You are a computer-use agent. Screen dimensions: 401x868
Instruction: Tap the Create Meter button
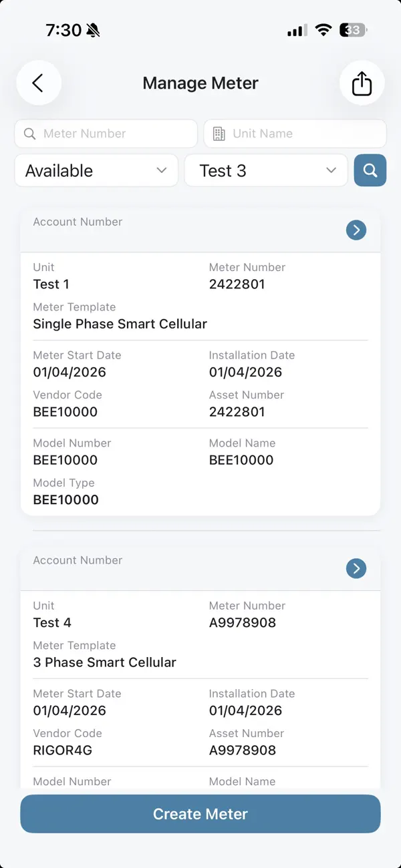tap(200, 814)
